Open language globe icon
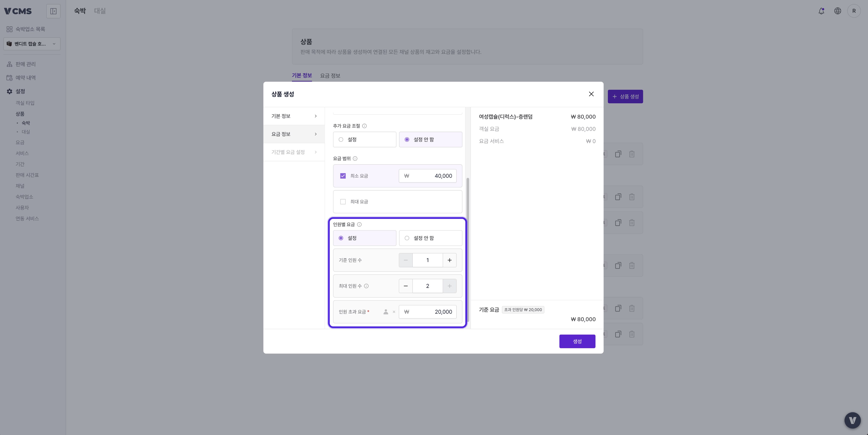This screenshot has height=435, width=868. [837, 11]
